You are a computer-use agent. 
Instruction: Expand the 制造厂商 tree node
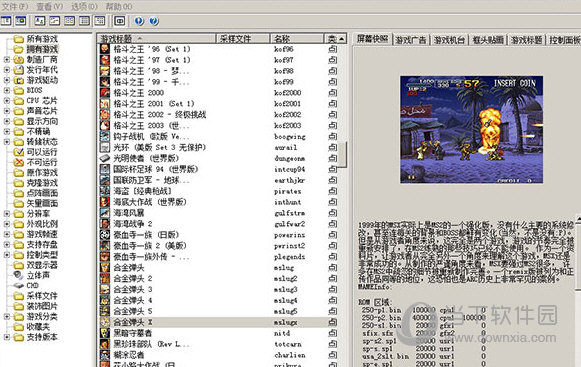click(7, 59)
